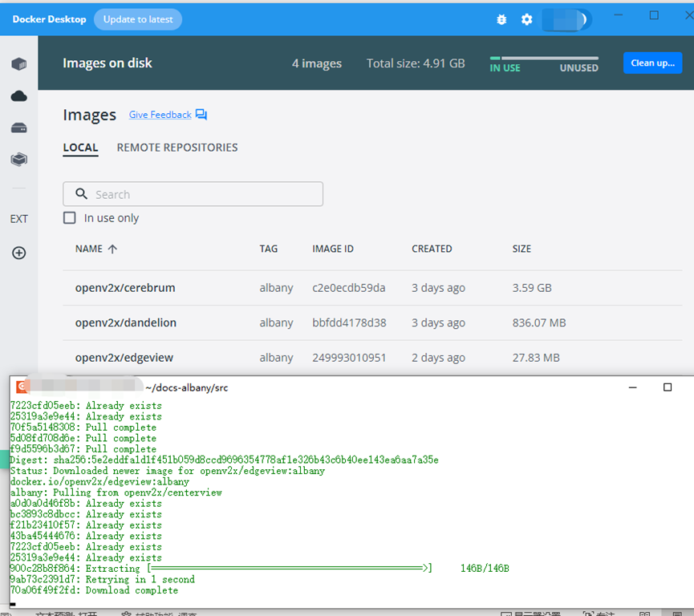Image resolution: width=694 pixels, height=616 pixels.
Task: Click 3.59 GB size cell
Action: pyautogui.click(x=532, y=288)
